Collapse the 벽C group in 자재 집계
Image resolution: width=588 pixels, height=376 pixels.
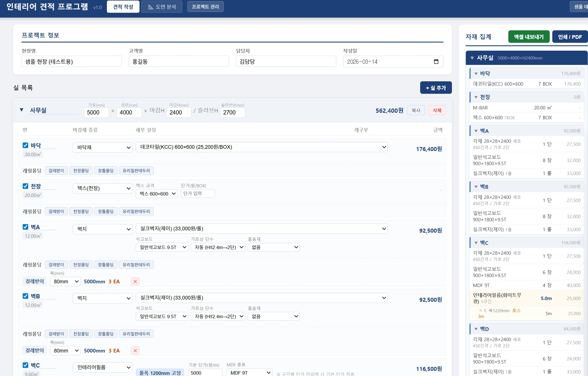point(476,243)
